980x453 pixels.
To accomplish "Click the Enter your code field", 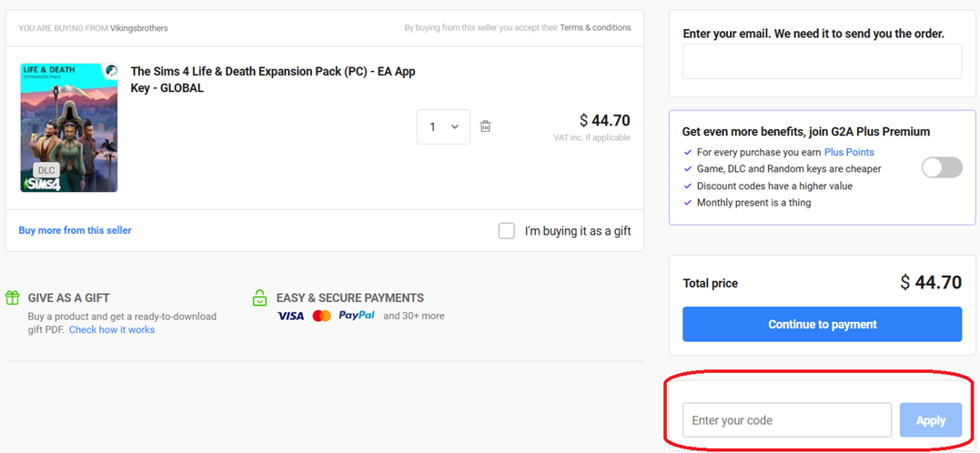I will point(786,420).
